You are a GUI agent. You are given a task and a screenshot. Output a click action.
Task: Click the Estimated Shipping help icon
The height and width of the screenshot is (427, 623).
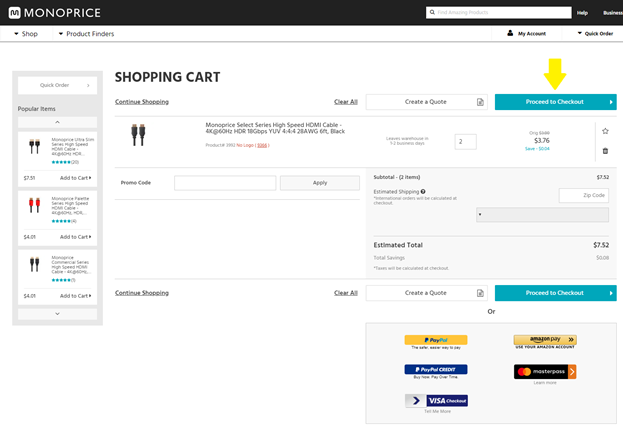coord(423,191)
